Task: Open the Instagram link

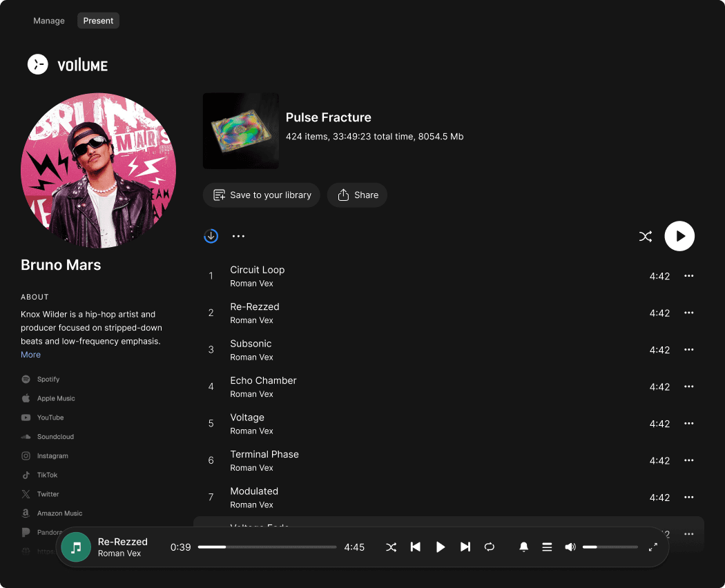Action: pos(52,456)
